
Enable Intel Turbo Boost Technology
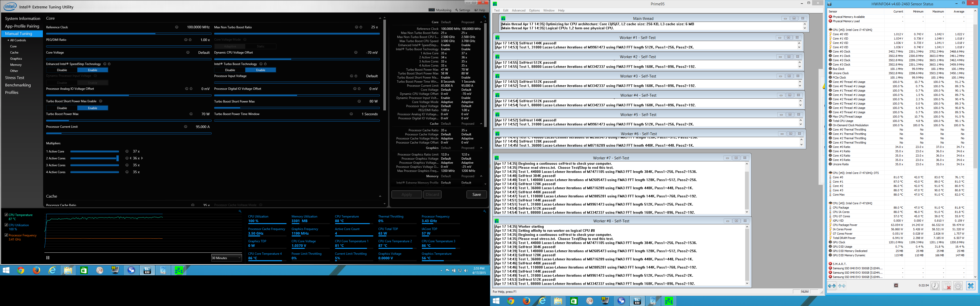pos(261,70)
